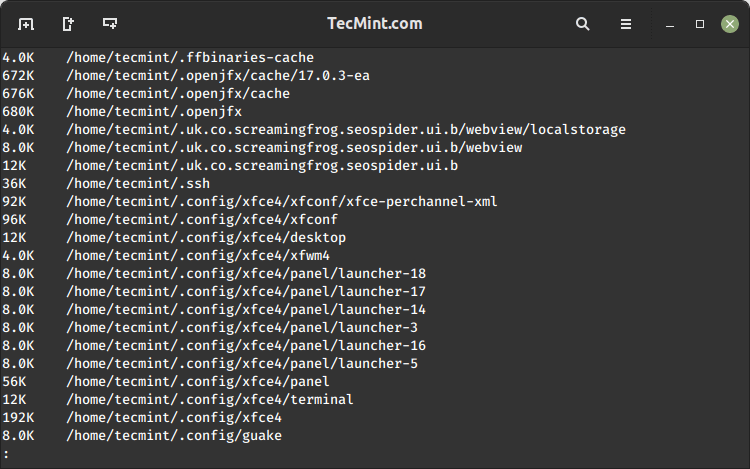Click the pager colon prompt at bottom
This screenshot has width=750, height=469.
6,454
